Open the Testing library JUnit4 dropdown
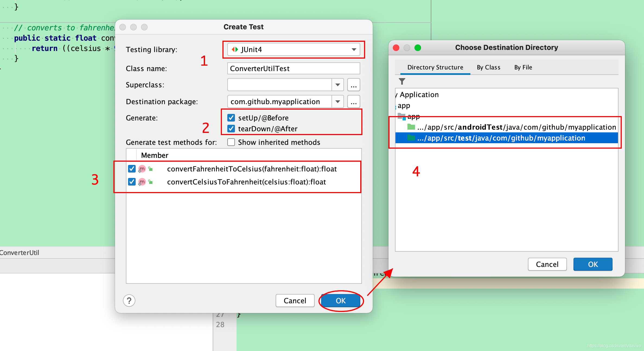The image size is (644, 351). coord(294,49)
